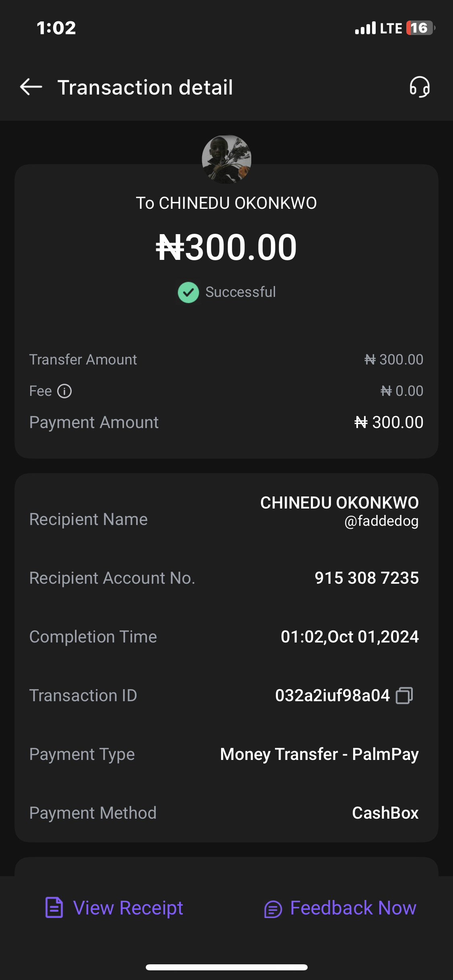453x980 pixels.
Task: Open customer support headset icon
Action: (x=420, y=87)
